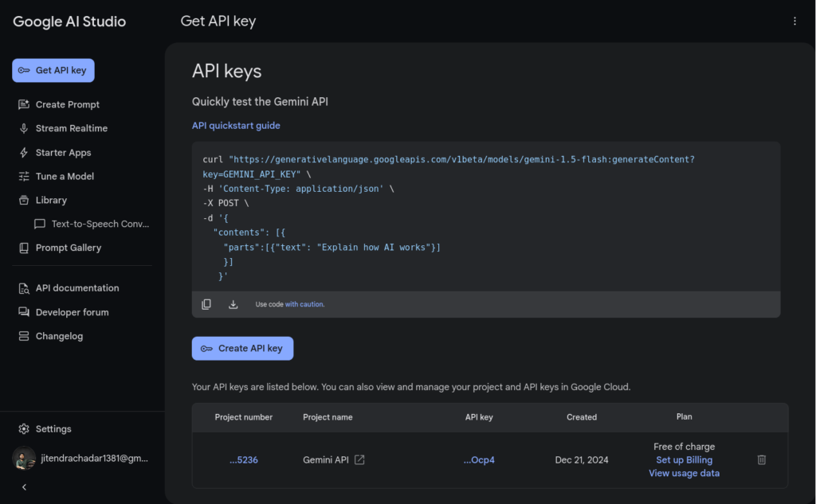Click the 'Get API key' page title
The width and height of the screenshot is (816, 504).
218,21
